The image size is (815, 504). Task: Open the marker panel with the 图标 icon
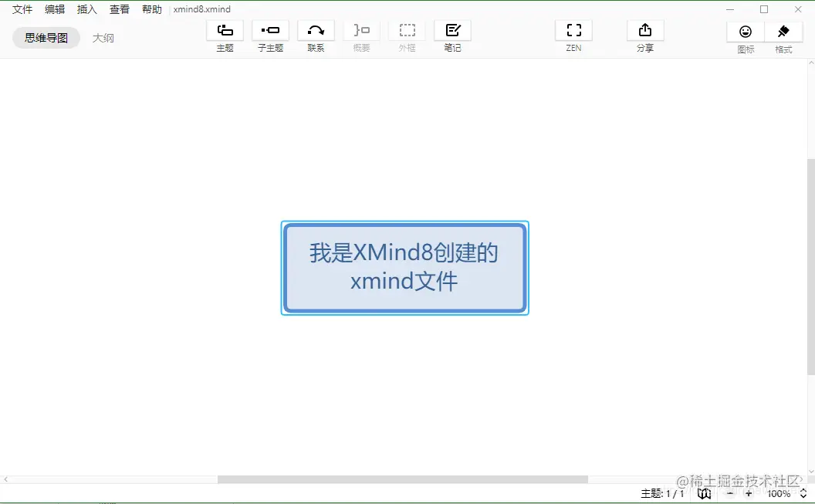(746, 35)
